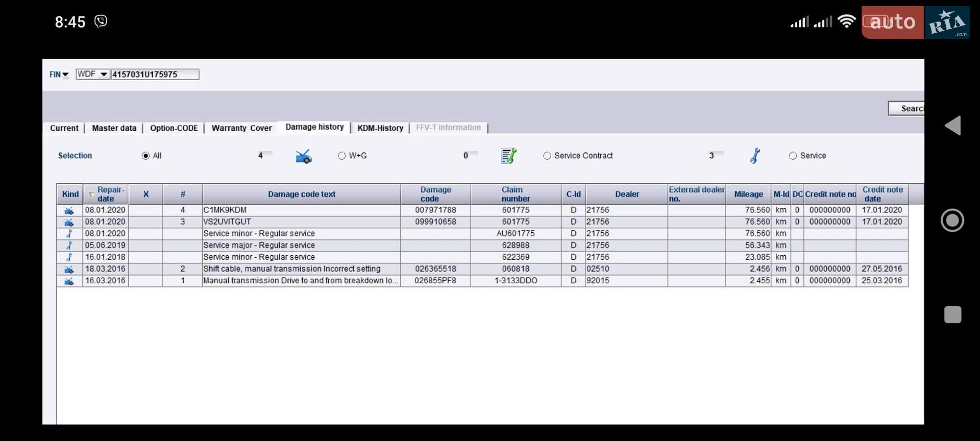Tap the Android recent apps square
The image size is (980, 441).
(952, 314)
